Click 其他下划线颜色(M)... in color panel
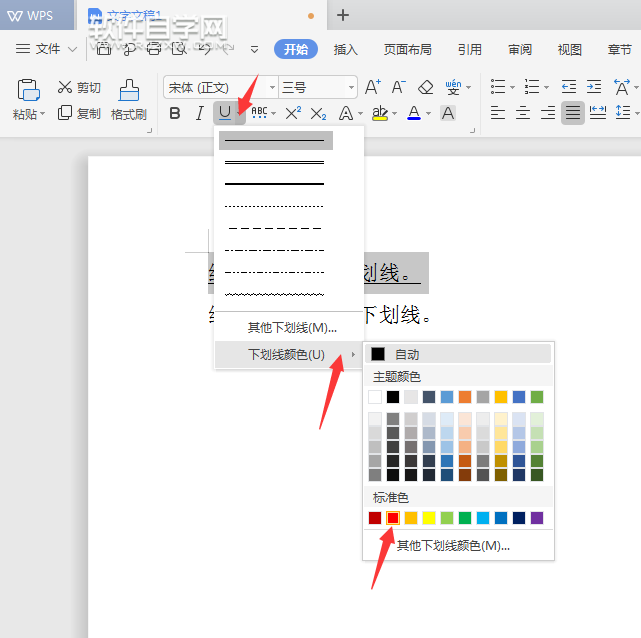This screenshot has width=641, height=638. tap(453, 546)
